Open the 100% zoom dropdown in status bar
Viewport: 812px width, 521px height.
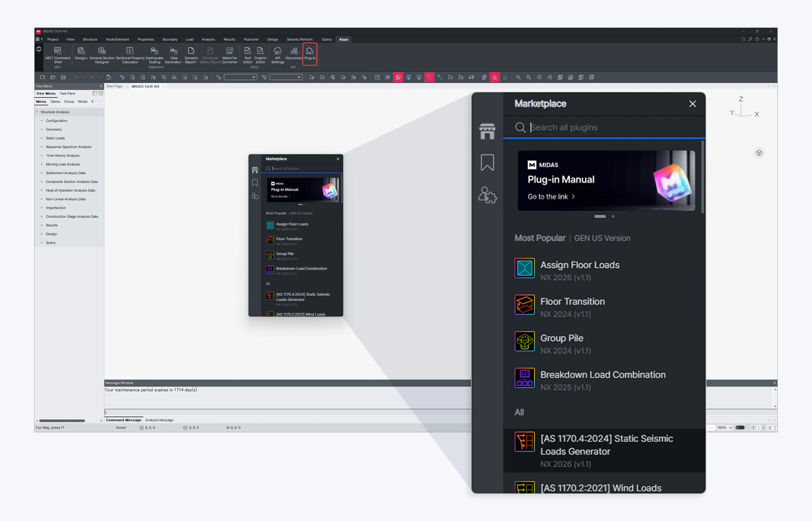pos(725,428)
